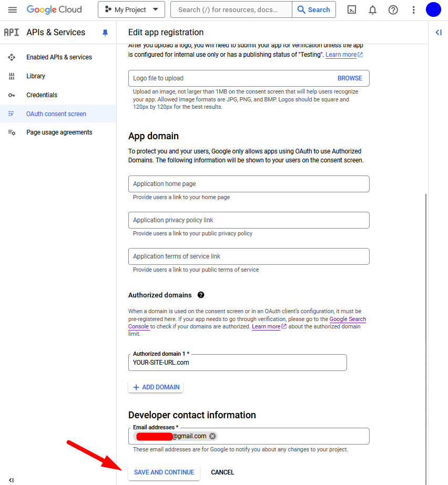Focus the resources search field

coord(231,9)
